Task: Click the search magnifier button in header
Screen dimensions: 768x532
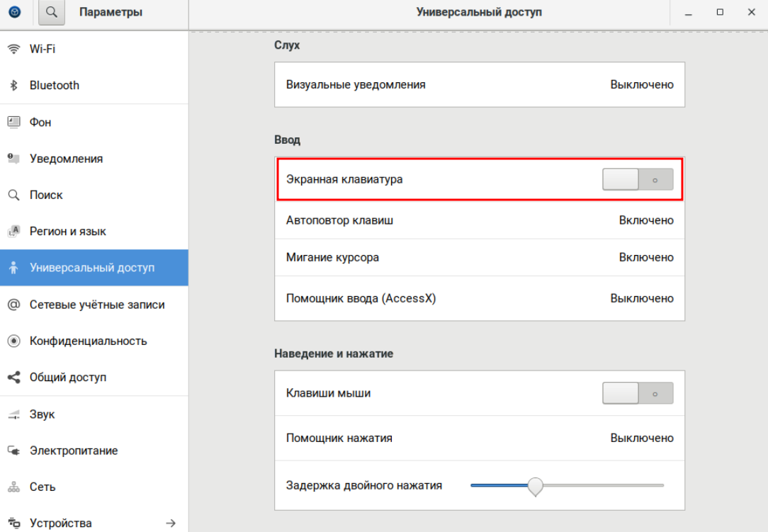Action: pos(52,12)
